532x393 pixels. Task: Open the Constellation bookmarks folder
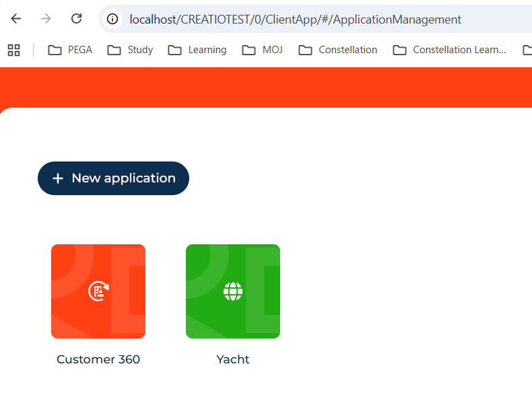point(337,50)
